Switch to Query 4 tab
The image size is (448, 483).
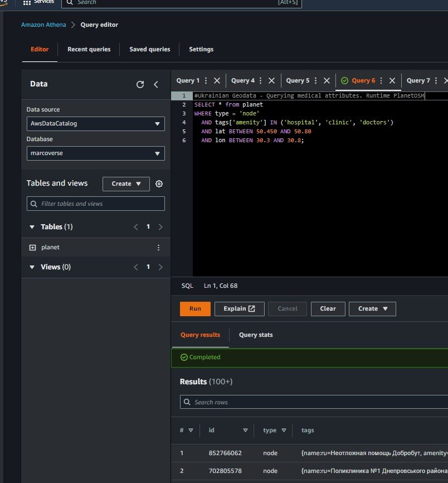pyautogui.click(x=243, y=81)
